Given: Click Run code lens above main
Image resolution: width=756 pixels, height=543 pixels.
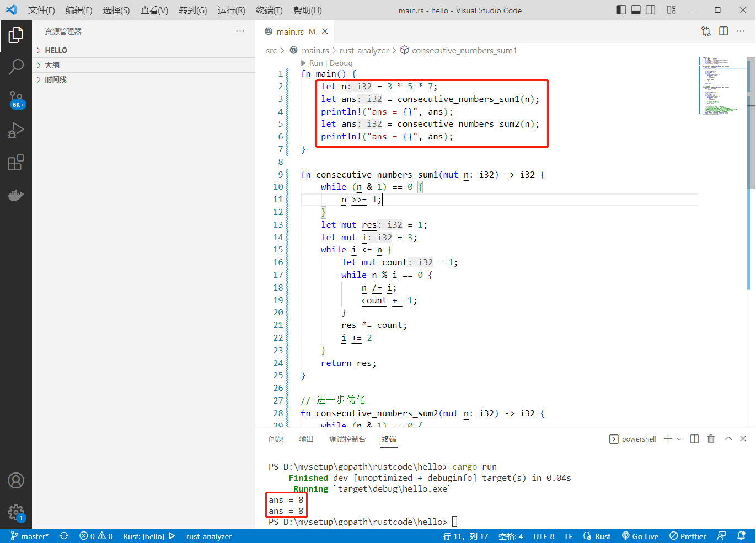Looking at the screenshot, I should (x=315, y=63).
